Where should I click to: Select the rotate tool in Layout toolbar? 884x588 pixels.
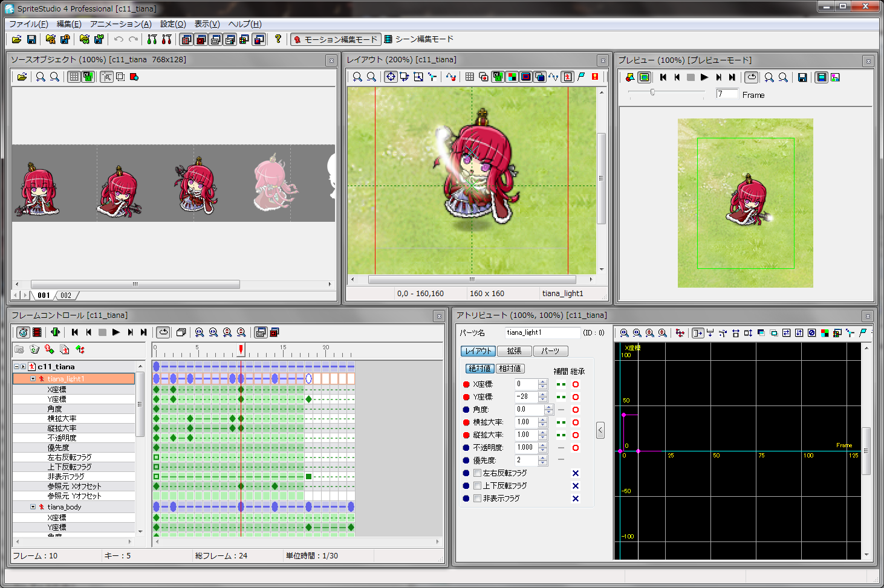[x=405, y=77]
